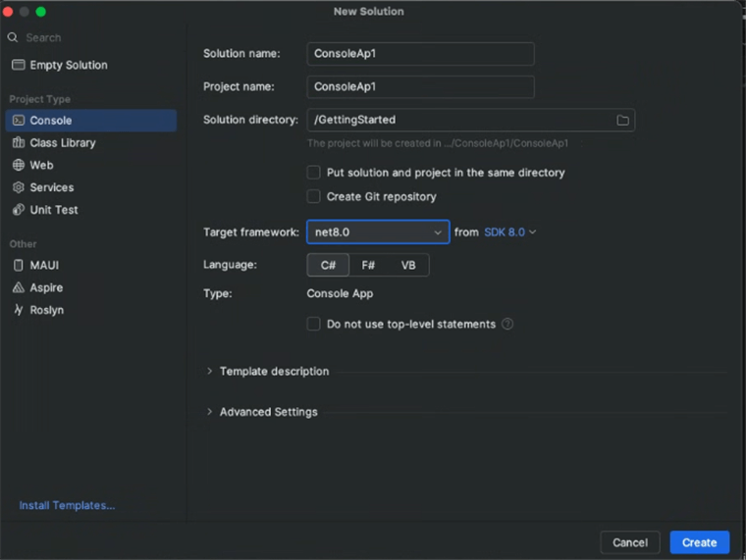Choose the Web globe icon
The height and width of the screenshot is (560, 746).
(x=19, y=166)
